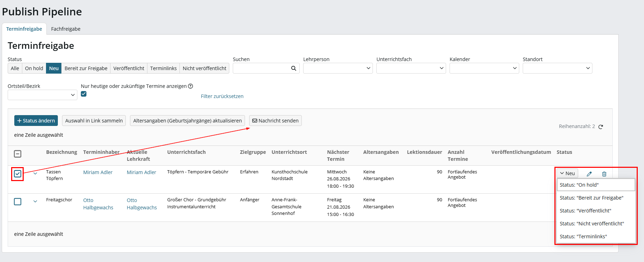The height and width of the screenshot is (262, 644).
Task: Choose Status "Bereit zur Freigabe" from menu
Action: point(596,198)
